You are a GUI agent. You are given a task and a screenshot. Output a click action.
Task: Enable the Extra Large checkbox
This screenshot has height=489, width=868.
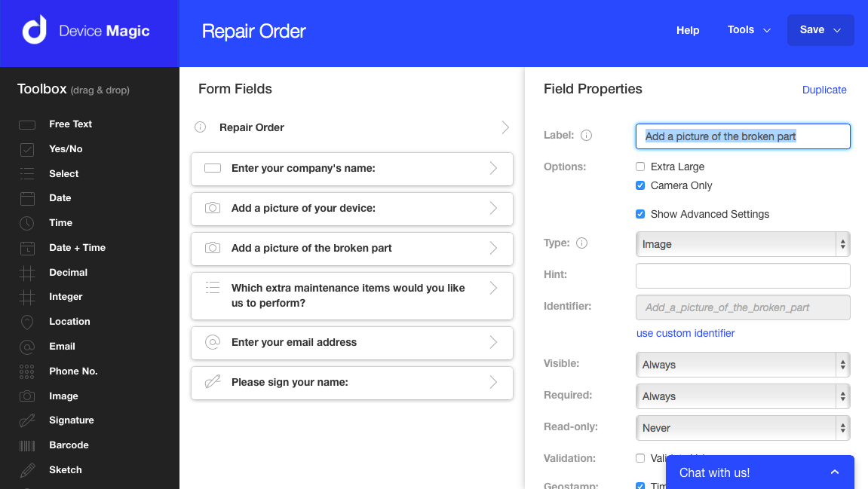coord(640,167)
